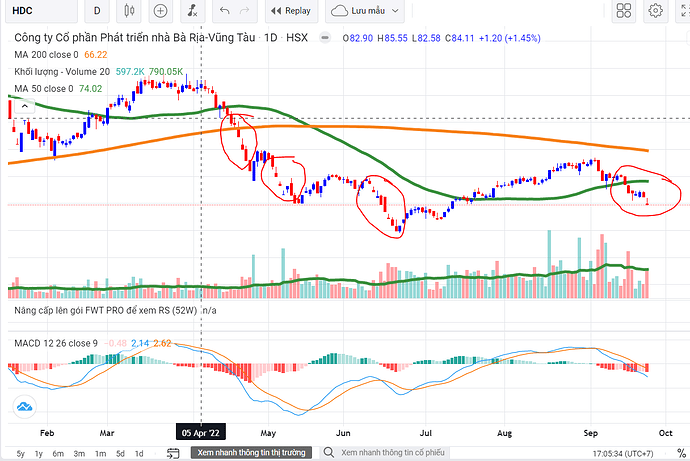Screen dimensions: 690x461
Task: Start bar Replay mode
Action: (x=291, y=11)
